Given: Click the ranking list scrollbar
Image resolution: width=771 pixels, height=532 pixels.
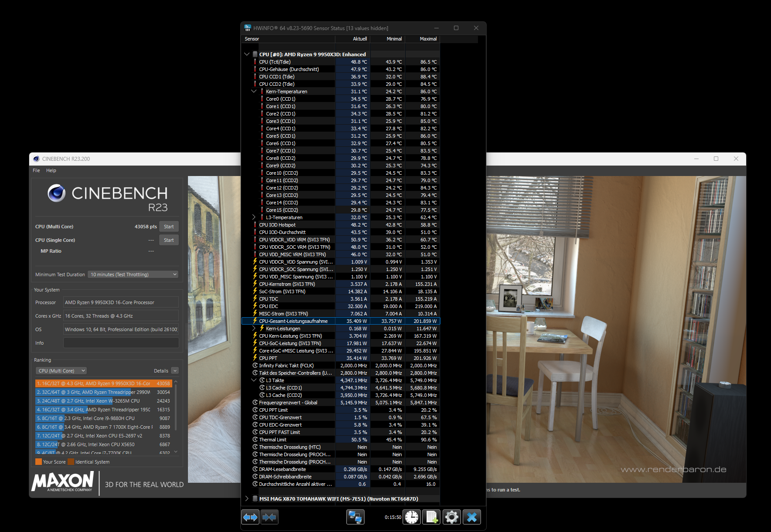Looking at the screenshot, I should 176,407.
